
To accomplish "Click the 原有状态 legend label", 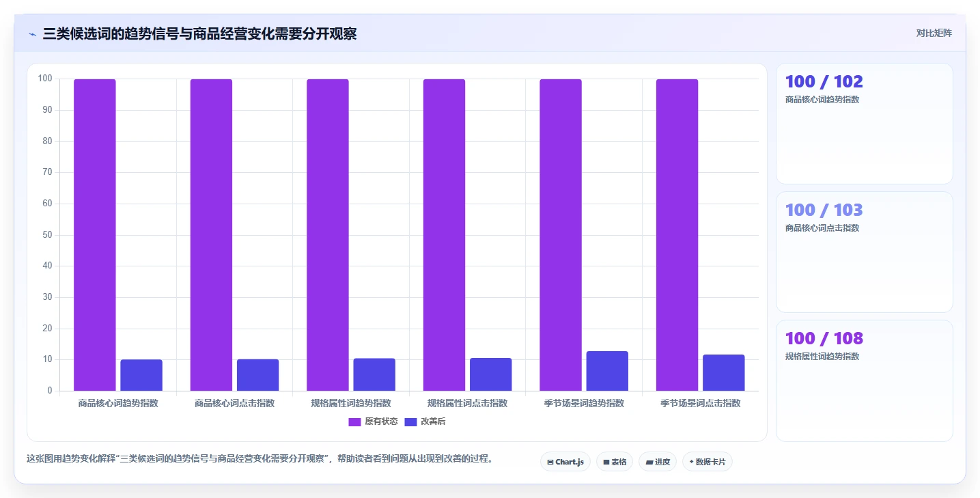I will pyautogui.click(x=381, y=421).
